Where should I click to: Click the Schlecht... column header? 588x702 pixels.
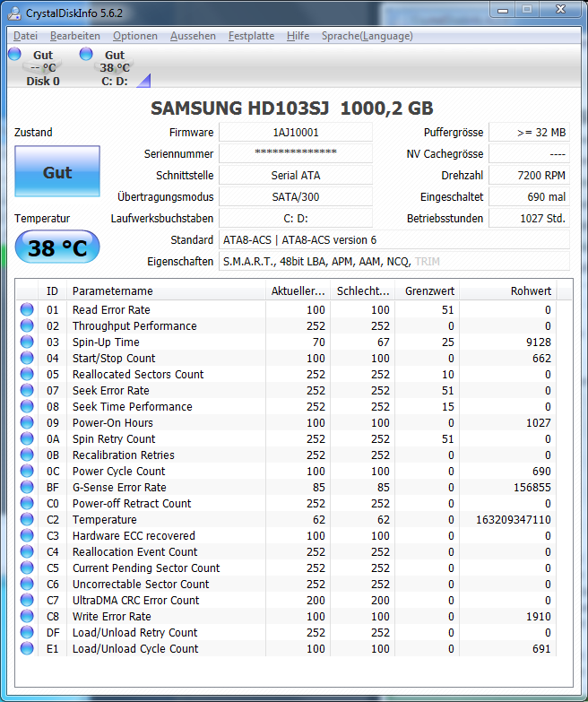(363, 291)
